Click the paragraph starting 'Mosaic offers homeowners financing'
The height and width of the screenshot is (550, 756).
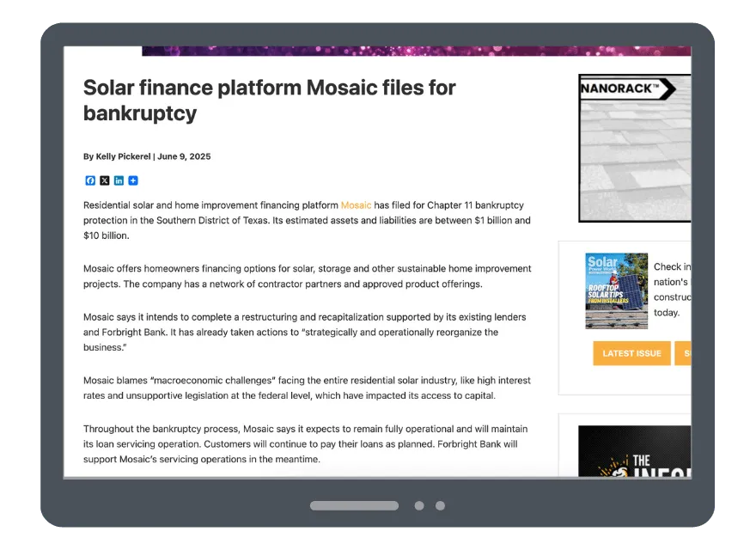[308, 276]
